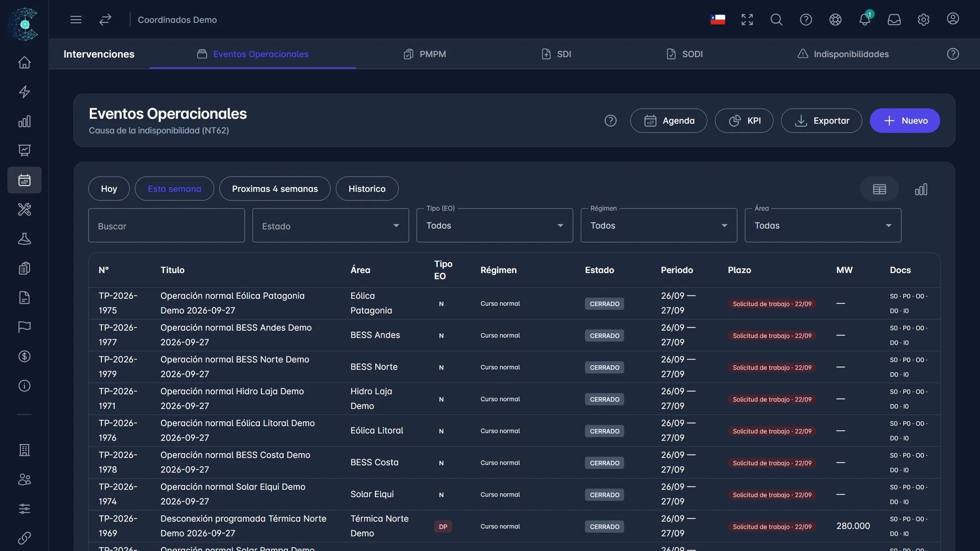980x551 pixels.
Task: Select the Hoy filter chip
Action: (x=109, y=189)
